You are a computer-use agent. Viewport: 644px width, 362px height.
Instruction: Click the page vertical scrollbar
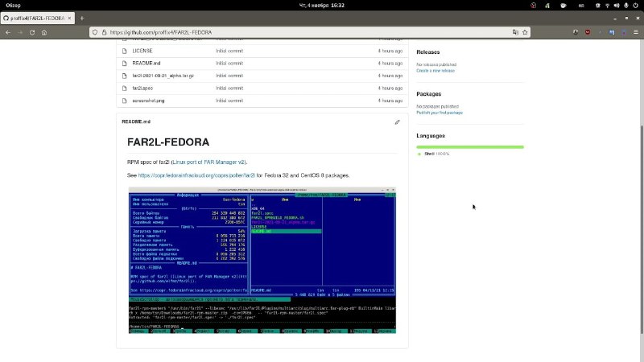click(642, 229)
